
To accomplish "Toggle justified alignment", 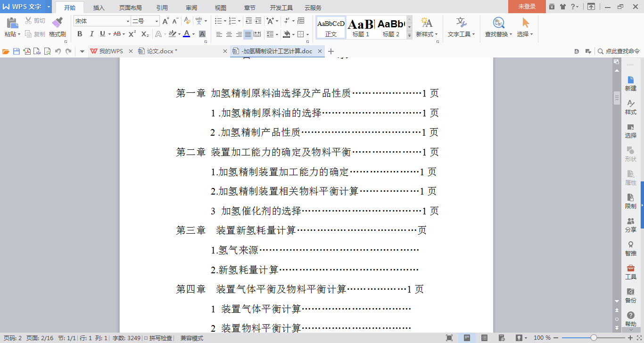I will click(x=248, y=34).
